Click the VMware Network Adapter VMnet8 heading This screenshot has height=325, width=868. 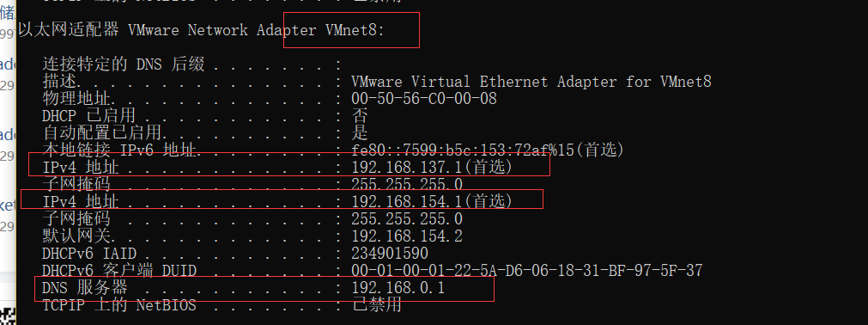pos(201,29)
